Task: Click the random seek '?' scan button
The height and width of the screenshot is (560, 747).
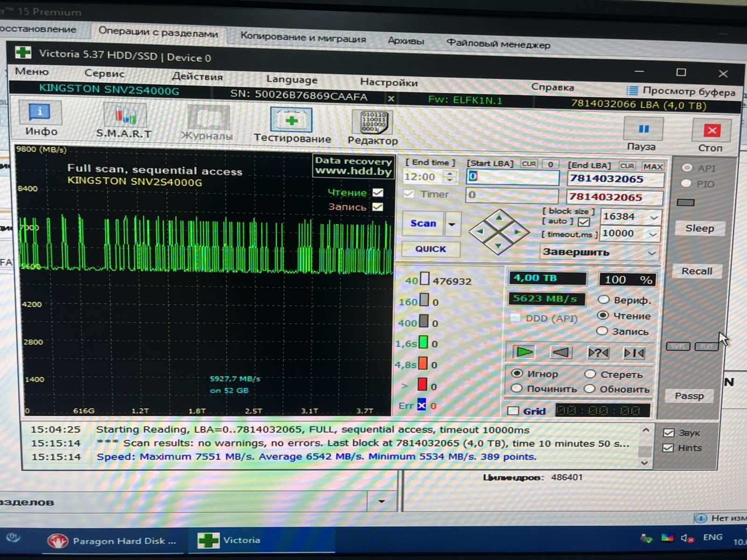Action: [597, 352]
